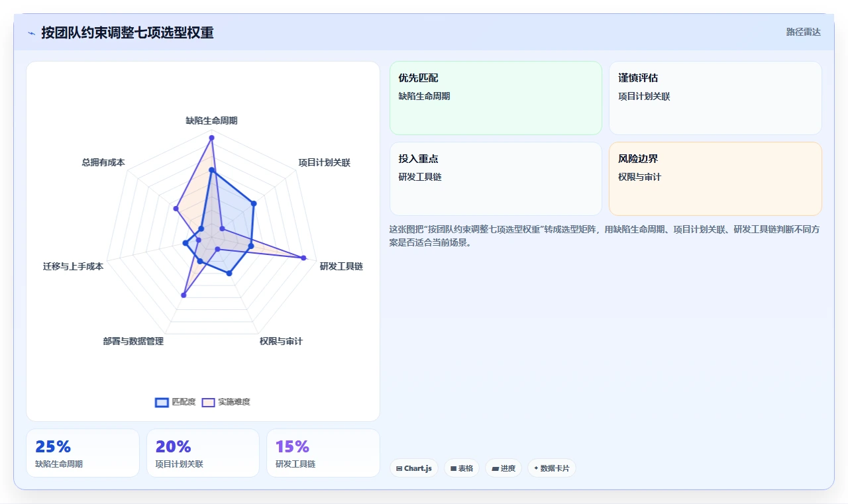This screenshot has width=848, height=504.
Task: Click the 总拥有成本 radar axis label
Action: 103,162
